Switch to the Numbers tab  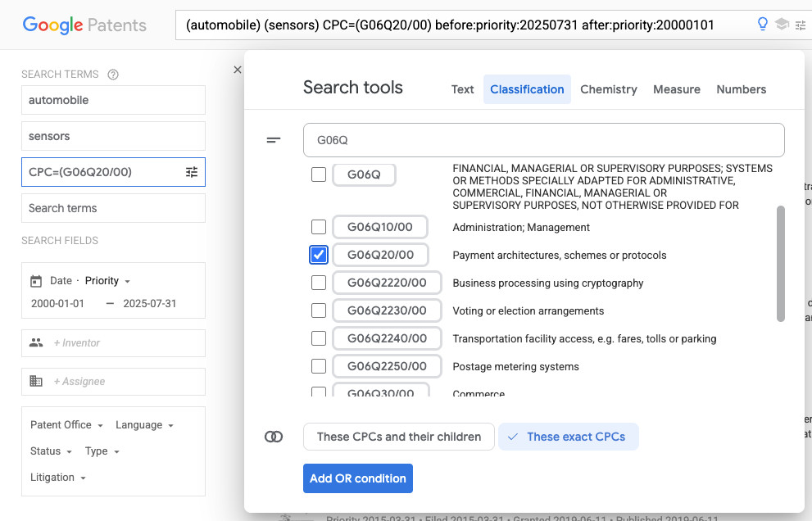pyautogui.click(x=741, y=89)
